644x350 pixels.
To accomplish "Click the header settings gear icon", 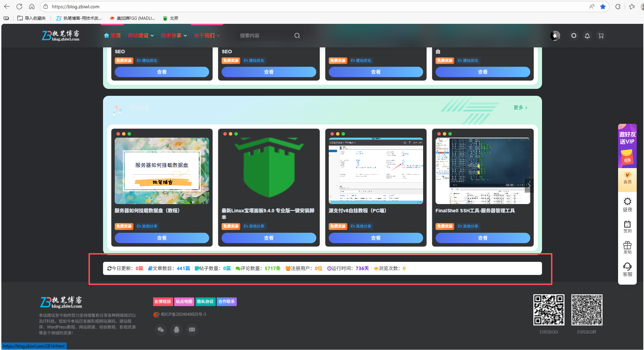I will point(573,36).
